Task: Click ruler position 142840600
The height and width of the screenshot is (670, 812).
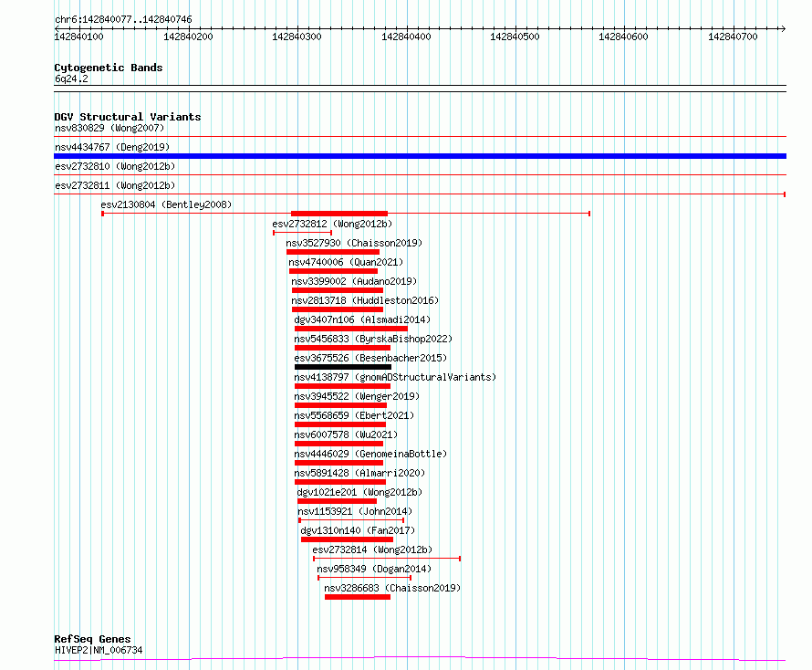Action: pos(623,37)
